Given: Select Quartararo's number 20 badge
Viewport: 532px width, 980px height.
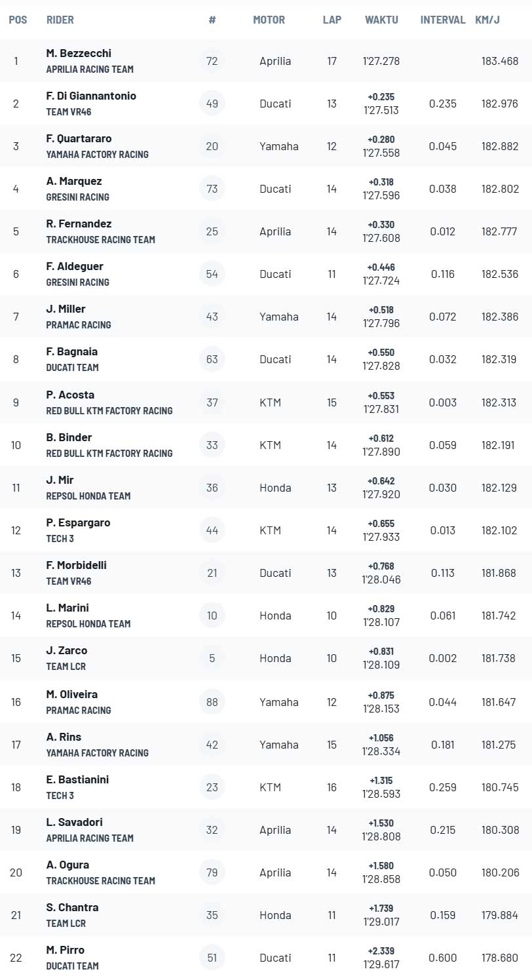Looking at the screenshot, I should pos(212,146).
